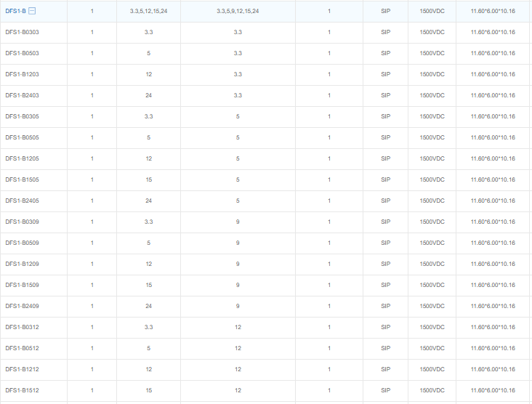Click 1500VDC isolation in DFS1-B header row
Image resolution: width=532 pixels, height=404 pixels.
coord(432,11)
